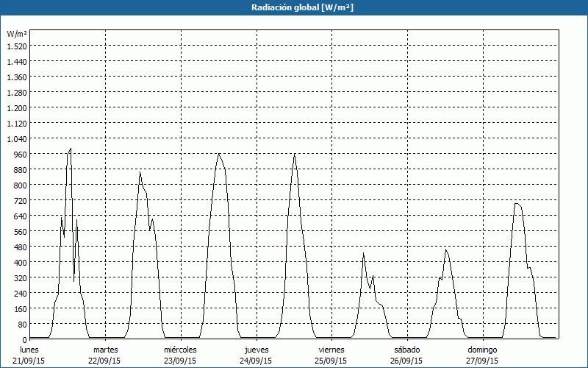Select the 'jueves' day label
Viewport: 588px width, 368px height.
point(257,350)
